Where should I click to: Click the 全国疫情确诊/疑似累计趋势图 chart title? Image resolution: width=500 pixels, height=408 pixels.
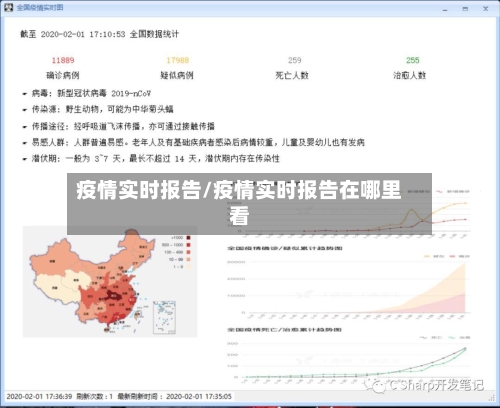point(285,248)
